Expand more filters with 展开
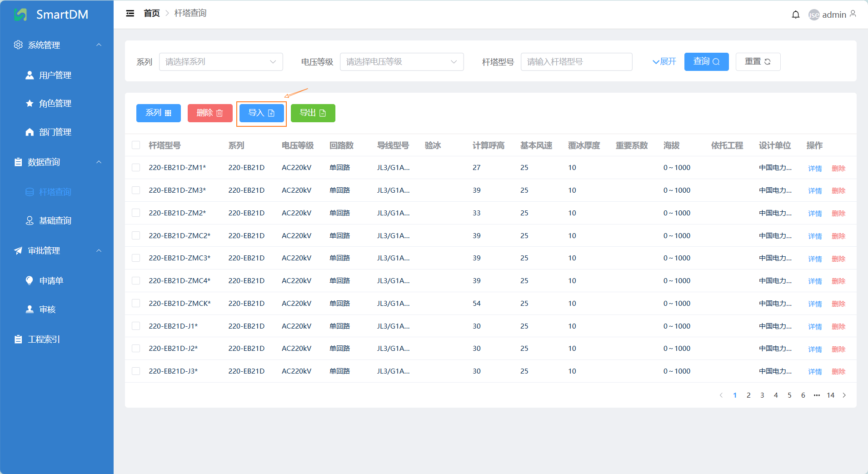The image size is (868, 474). [664, 62]
